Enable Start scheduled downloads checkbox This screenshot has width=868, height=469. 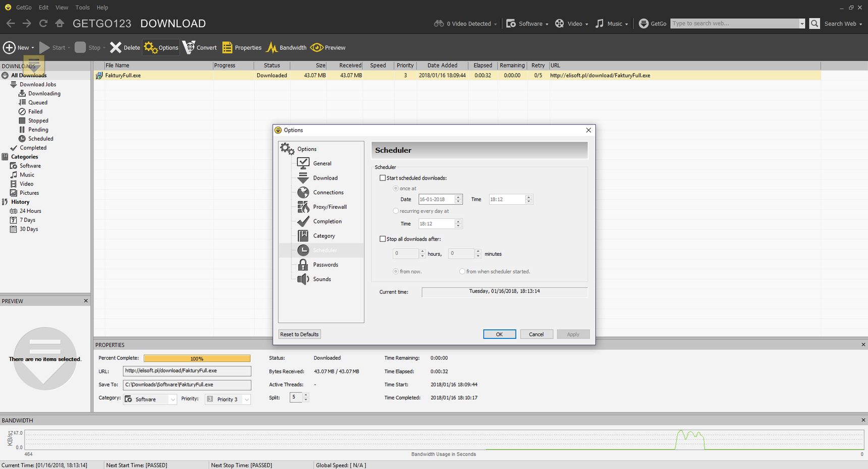coord(383,178)
